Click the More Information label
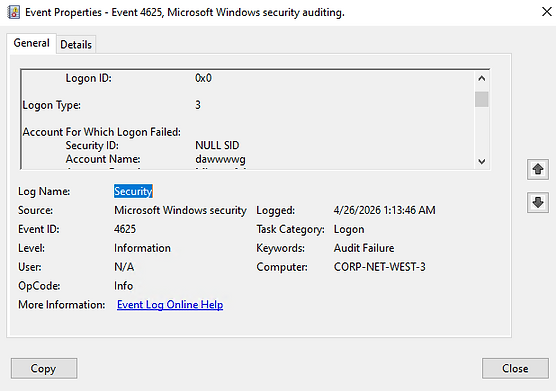 [62, 305]
